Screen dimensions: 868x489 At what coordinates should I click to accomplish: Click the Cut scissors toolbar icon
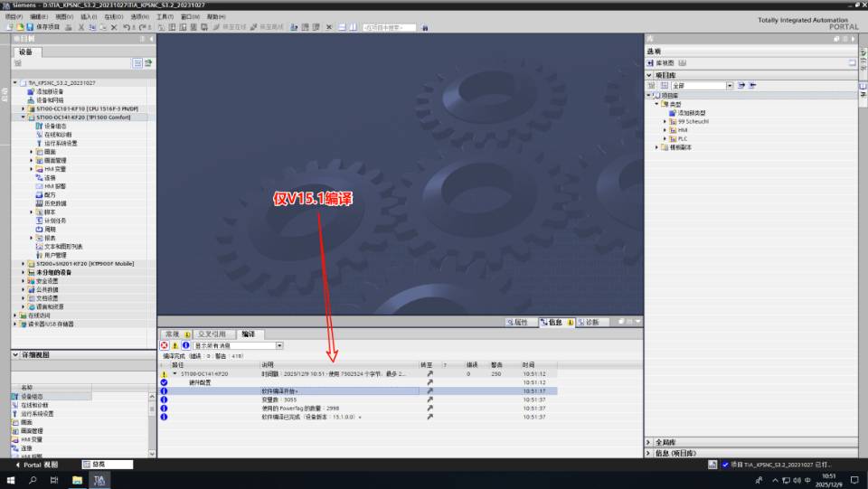point(80,27)
